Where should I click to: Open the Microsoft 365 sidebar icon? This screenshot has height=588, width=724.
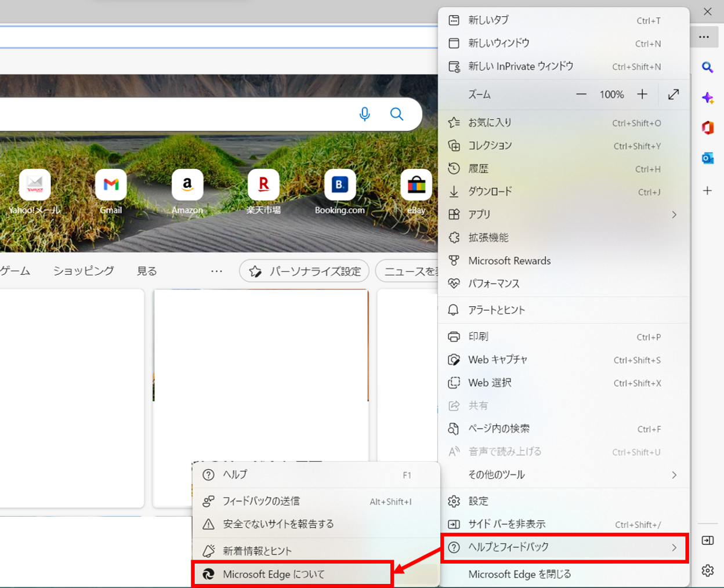707,128
